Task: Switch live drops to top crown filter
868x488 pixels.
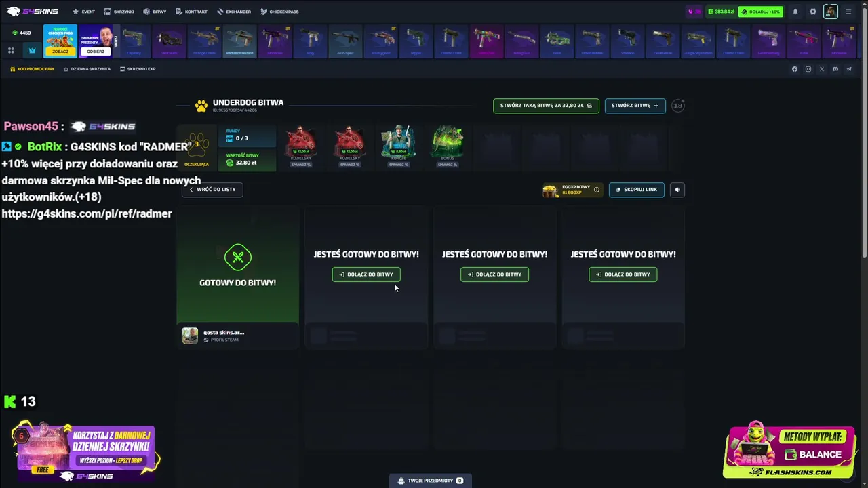Action: [x=33, y=50]
